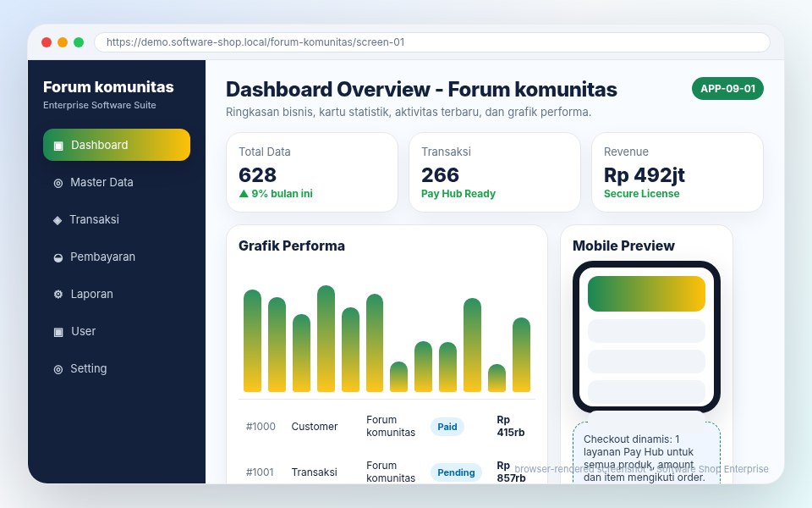Click the 'Forum komunitas' sidebar title
The height and width of the screenshot is (508, 812).
(108, 86)
